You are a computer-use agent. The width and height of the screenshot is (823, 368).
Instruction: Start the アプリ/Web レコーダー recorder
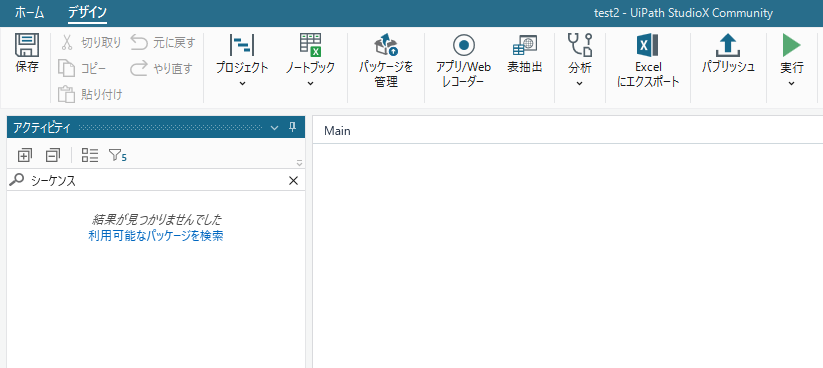coord(463,45)
